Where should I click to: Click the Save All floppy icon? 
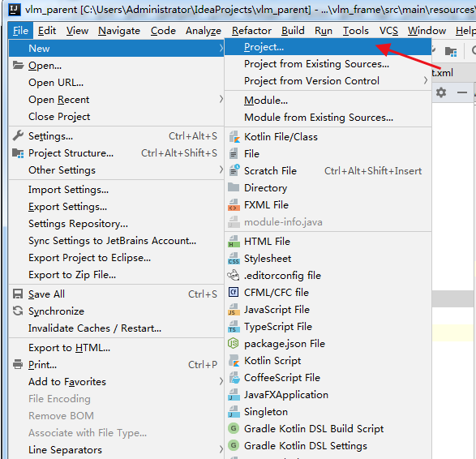coord(18,294)
